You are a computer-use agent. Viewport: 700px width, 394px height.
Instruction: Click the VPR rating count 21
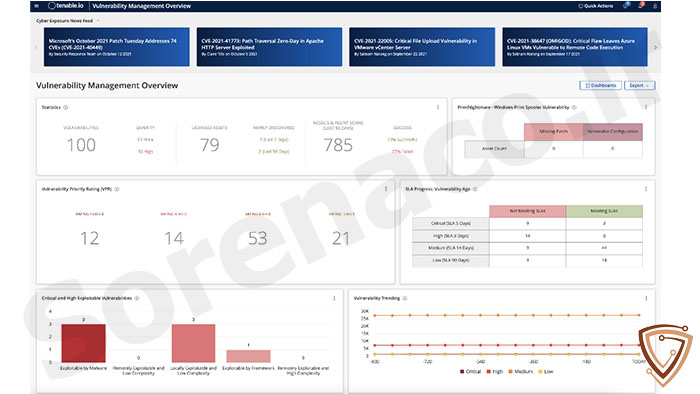tap(341, 238)
